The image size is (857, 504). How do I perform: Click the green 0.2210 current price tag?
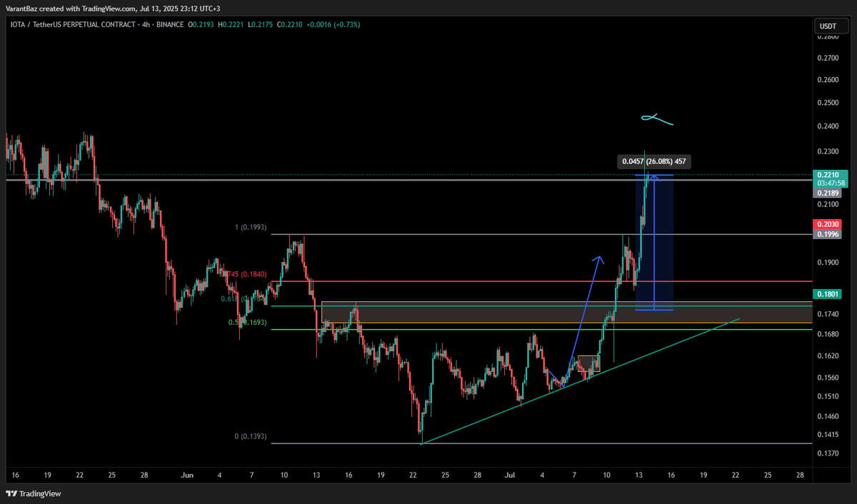coord(829,173)
